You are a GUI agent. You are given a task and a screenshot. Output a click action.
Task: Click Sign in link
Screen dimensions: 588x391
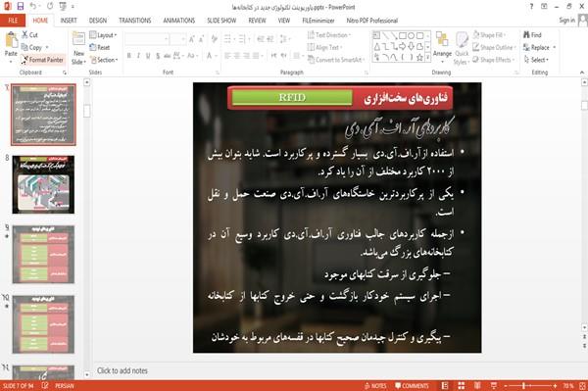click(566, 21)
